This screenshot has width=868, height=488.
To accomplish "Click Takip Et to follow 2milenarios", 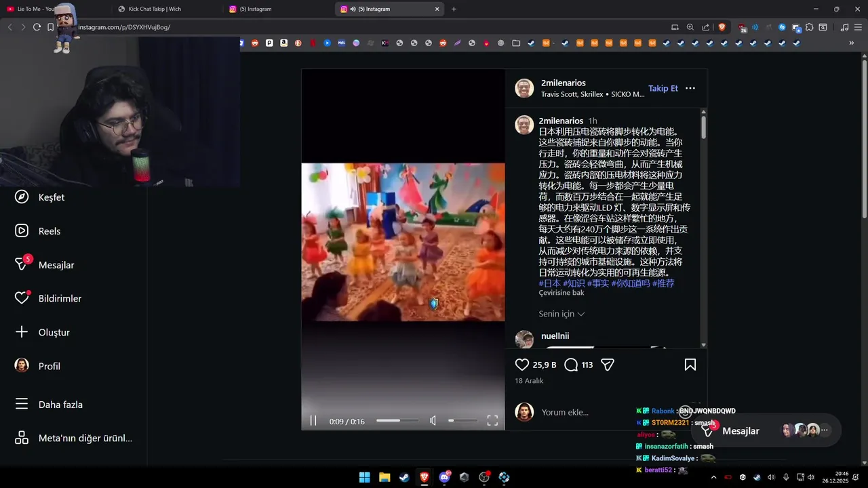I will pyautogui.click(x=663, y=88).
